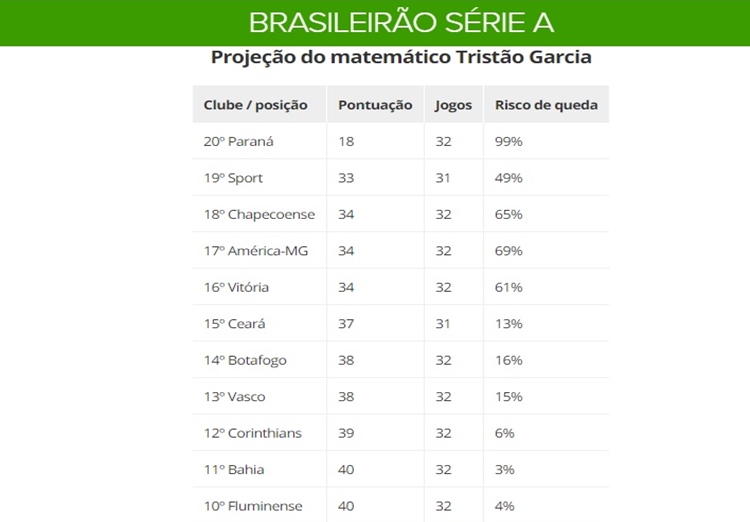Click the 'Jogos' column header

coord(454,105)
